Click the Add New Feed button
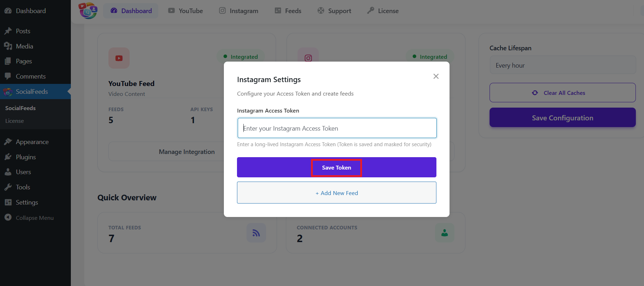This screenshot has height=286, width=644. (337, 193)
